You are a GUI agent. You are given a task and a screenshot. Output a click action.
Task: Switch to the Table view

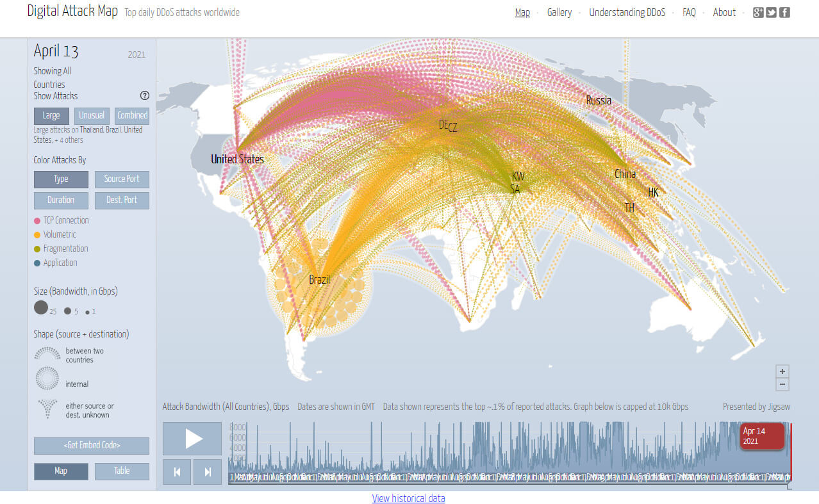122,471
